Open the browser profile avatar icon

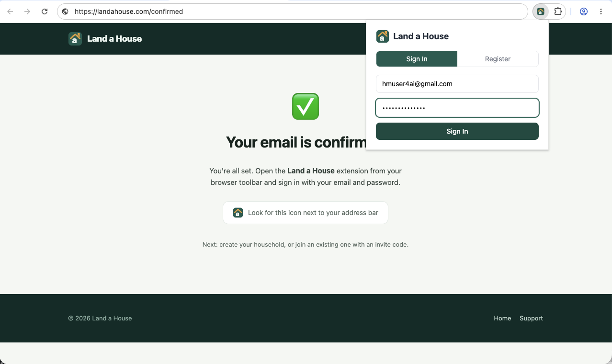click(584, 11)
